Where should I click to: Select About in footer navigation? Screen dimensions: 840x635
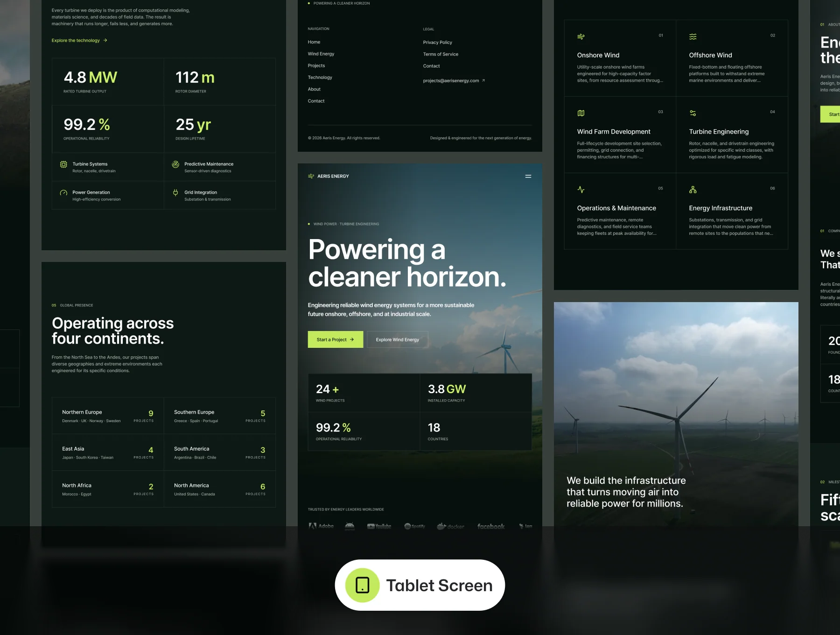[x=314, y=89]
